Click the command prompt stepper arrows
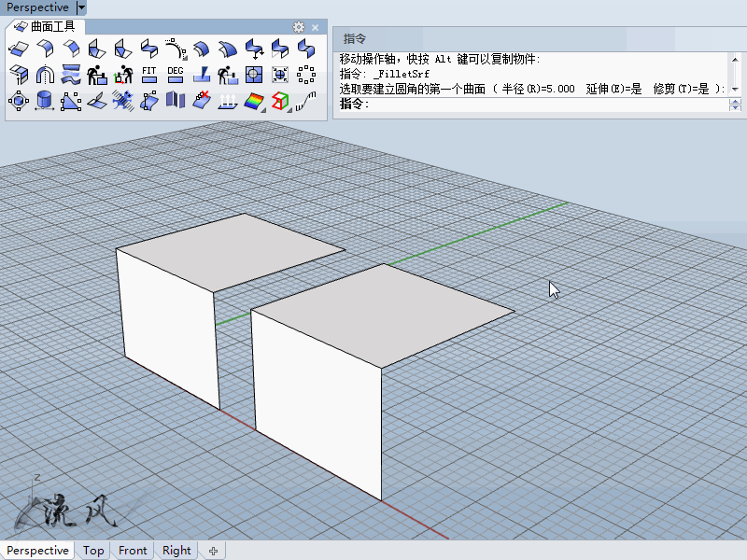Screen dimensions: 747x560 pyautogui.click(x=735, y=105)
